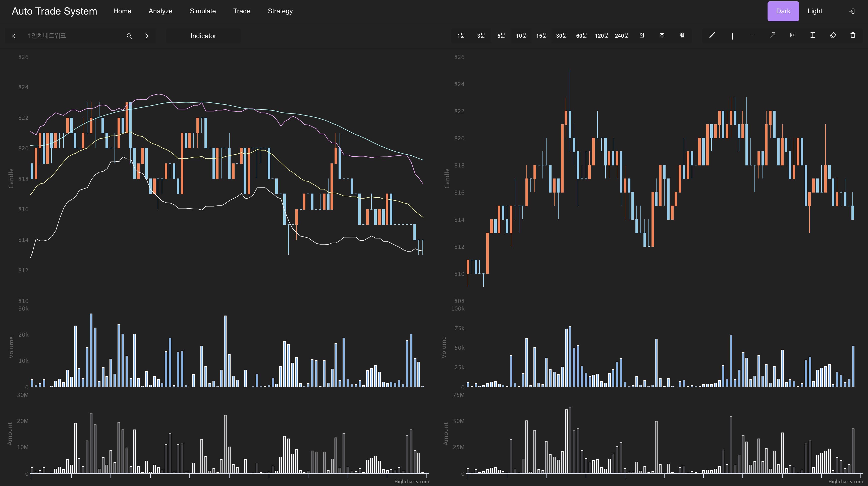
Task: Navigate to the Strategy page
Action: pos(280,11)
